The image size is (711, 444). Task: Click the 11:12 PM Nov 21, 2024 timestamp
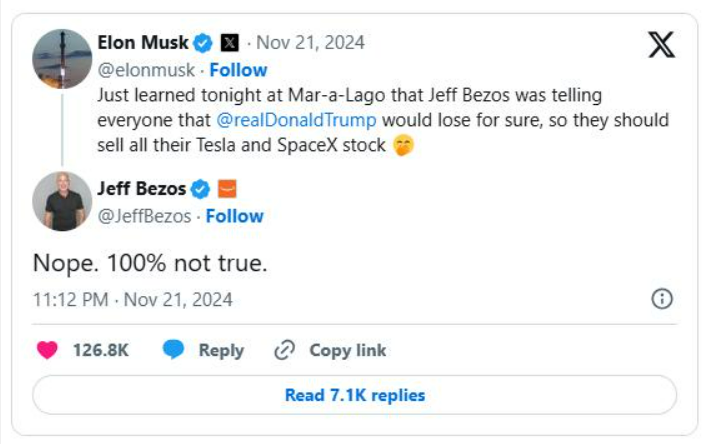(x=132, y=299)
